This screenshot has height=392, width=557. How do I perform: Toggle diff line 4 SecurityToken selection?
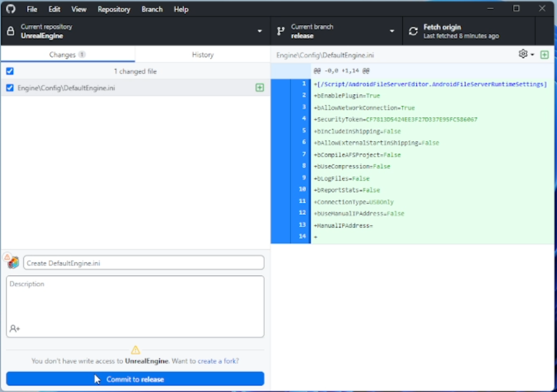click(x=291, y=119)
